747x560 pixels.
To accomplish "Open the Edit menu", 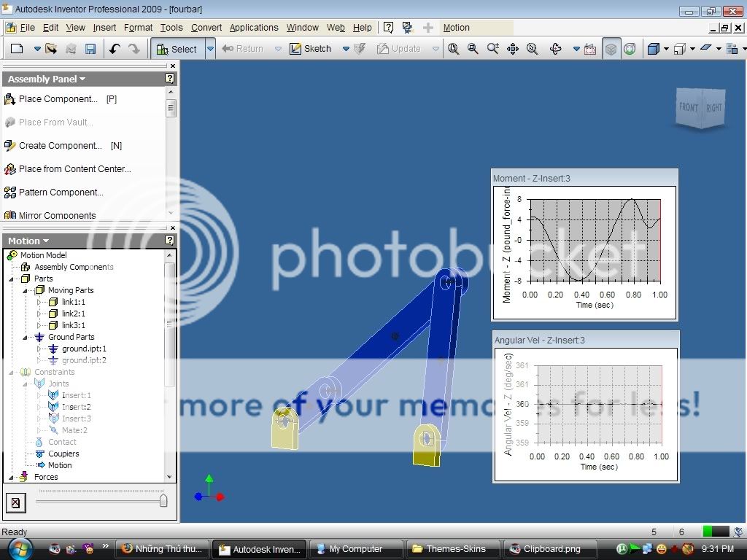I will click(50, 28).
